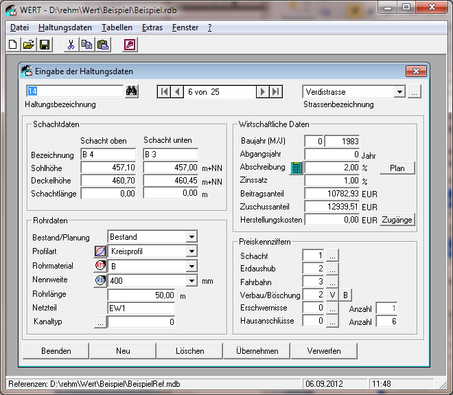Click the Plan button
Screen dimensions: 453x395
tap(397, 168)
